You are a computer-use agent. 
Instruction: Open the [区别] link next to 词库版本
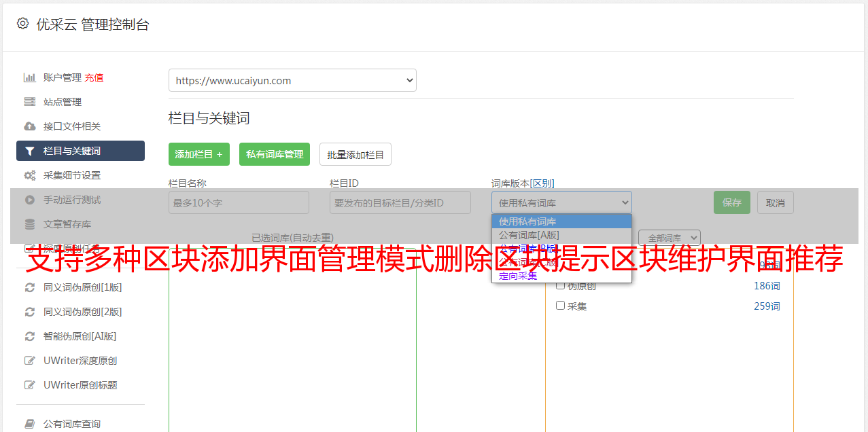(542, 183)
